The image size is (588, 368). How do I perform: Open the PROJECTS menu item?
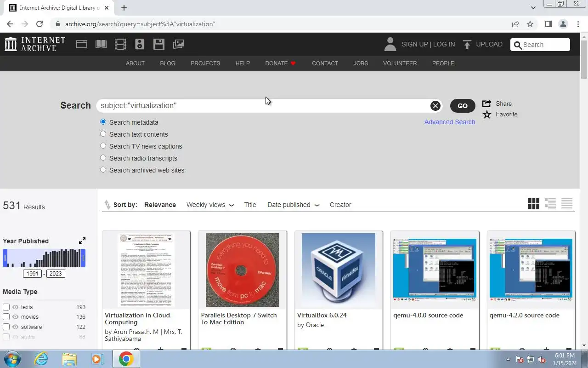pyautogui.click(x=205, y=63)
